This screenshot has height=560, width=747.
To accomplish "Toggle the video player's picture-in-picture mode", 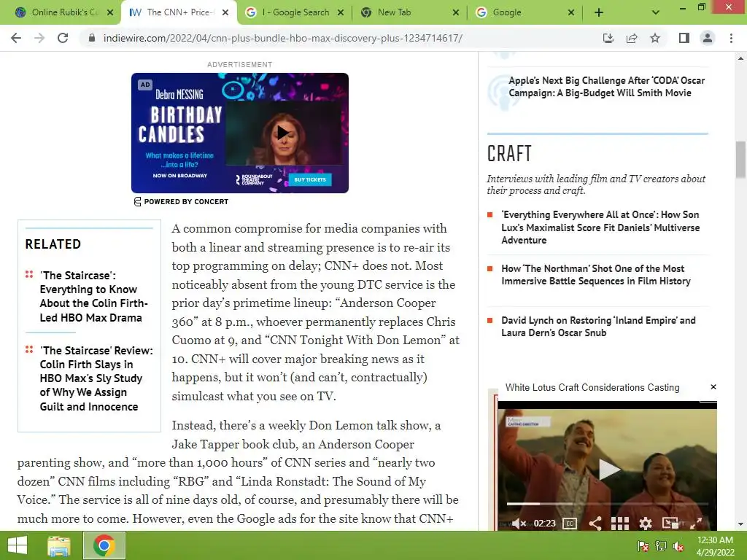I will click(670, 524).
